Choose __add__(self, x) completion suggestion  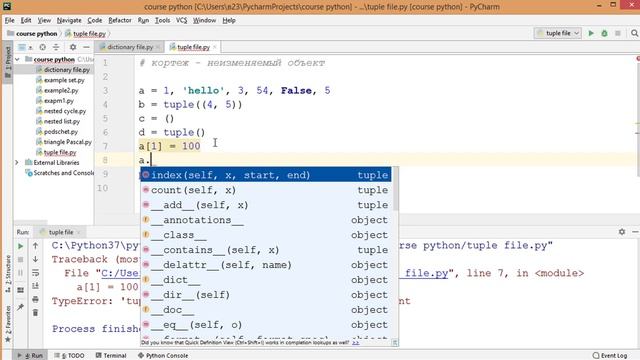tap(266, 205)
